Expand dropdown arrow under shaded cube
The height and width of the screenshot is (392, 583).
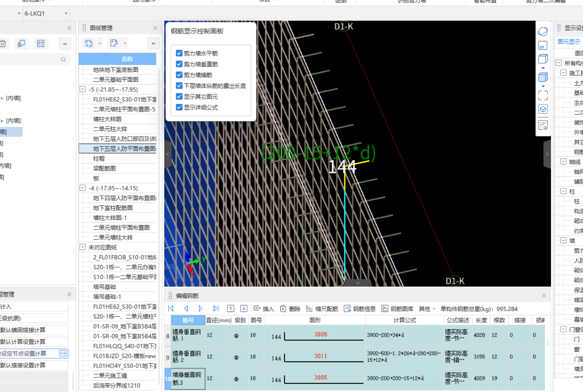click(x=543, y=86)
